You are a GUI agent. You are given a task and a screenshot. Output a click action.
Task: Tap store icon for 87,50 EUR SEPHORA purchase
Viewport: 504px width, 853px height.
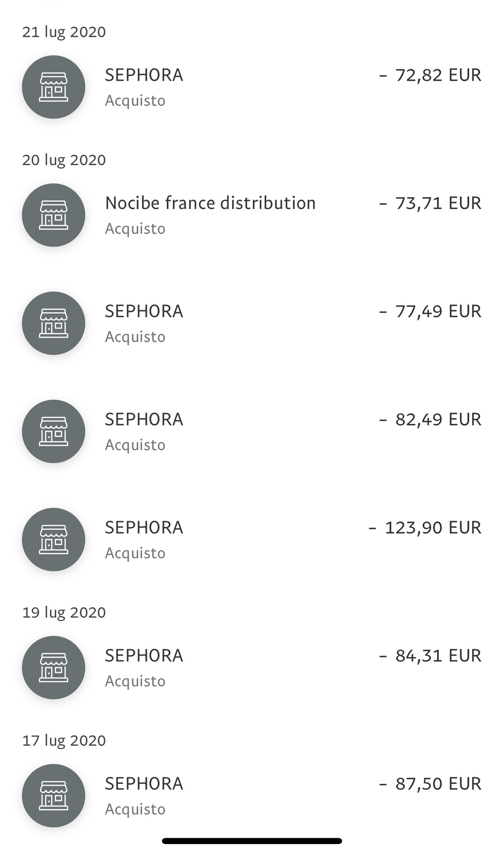[53, 796]
